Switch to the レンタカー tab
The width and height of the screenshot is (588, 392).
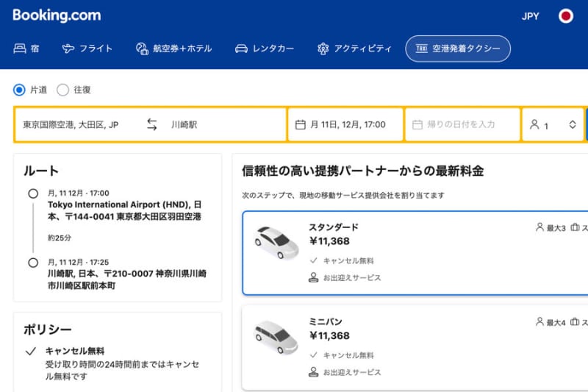click(x=265, y=49)
